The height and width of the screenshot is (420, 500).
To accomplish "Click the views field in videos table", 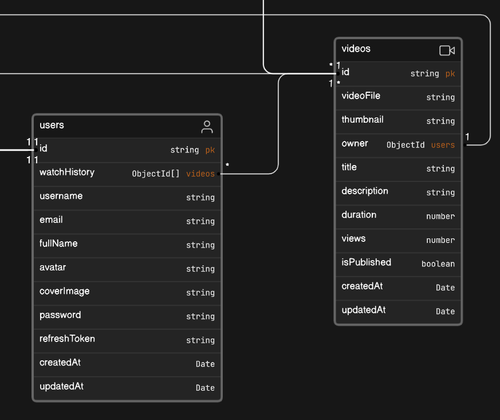I will [398, 240].
